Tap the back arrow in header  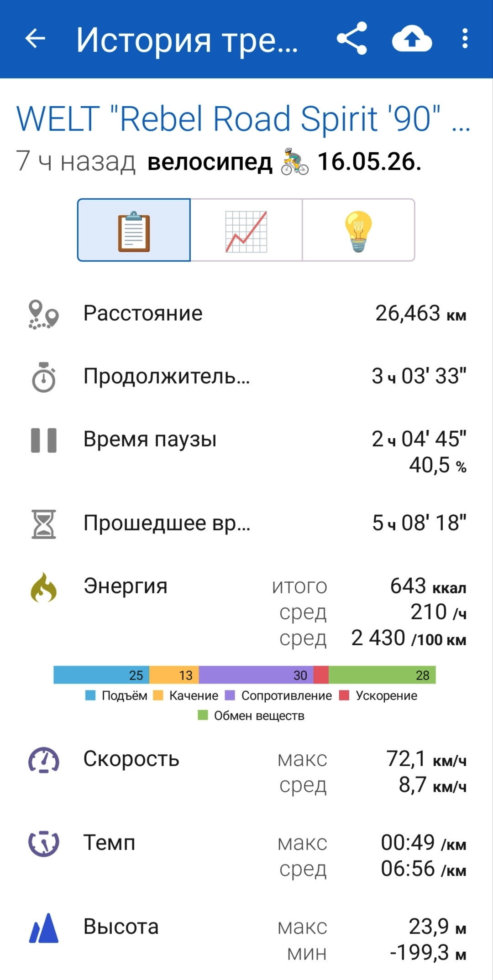35,38
